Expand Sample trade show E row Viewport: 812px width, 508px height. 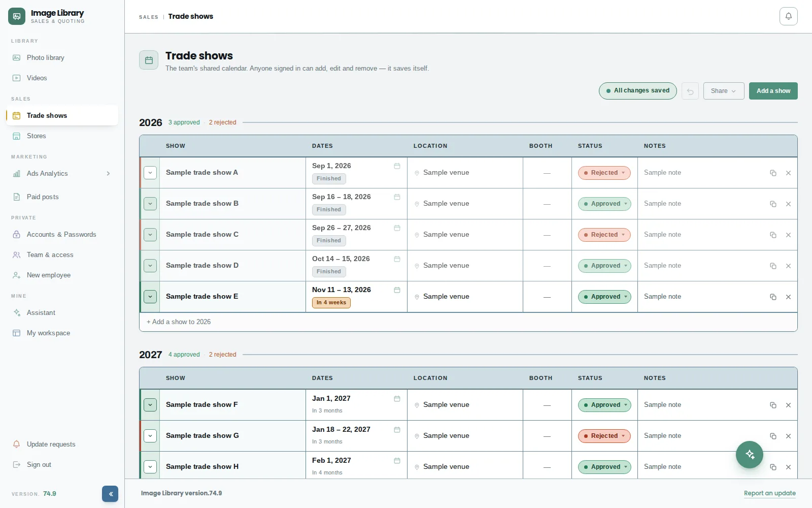150,297
